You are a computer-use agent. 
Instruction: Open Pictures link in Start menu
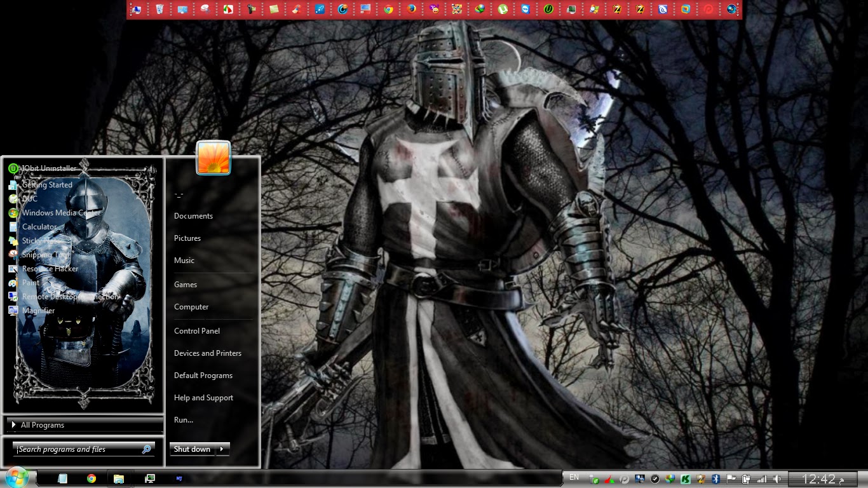click(x=187, y=238)
